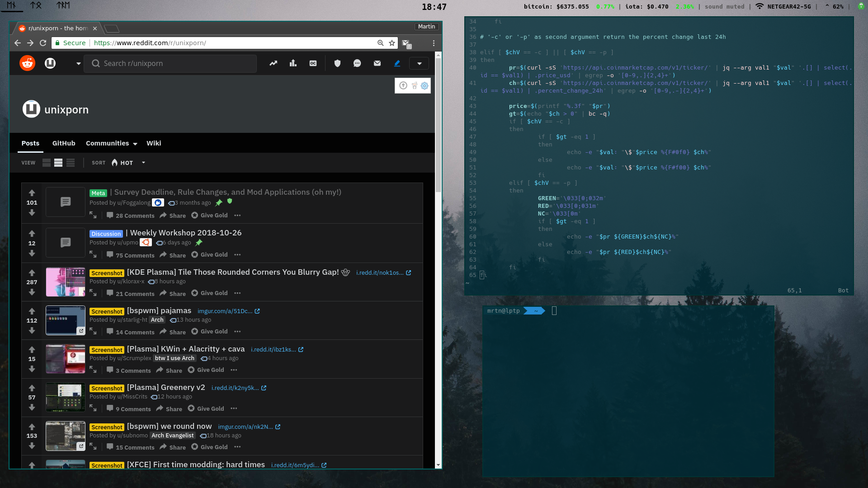Image resolution: width=868 pixels, height=488 pixels.
Task: Click the OC original content icon
Action: 313,63
